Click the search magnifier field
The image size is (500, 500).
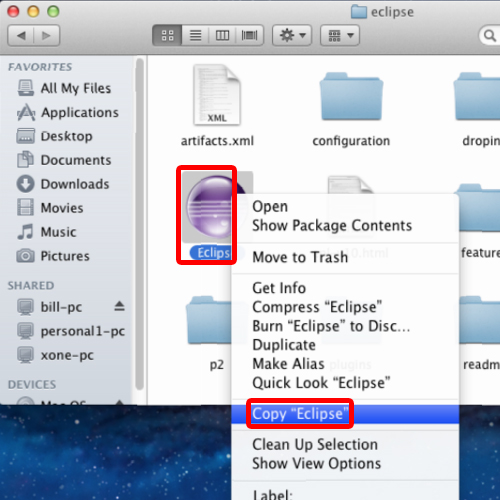point(490,35)
